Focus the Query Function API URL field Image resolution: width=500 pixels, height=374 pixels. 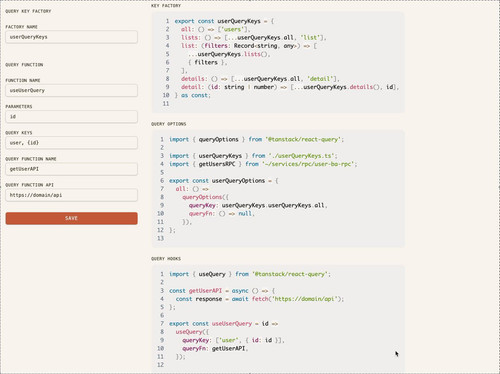point(71,195)
